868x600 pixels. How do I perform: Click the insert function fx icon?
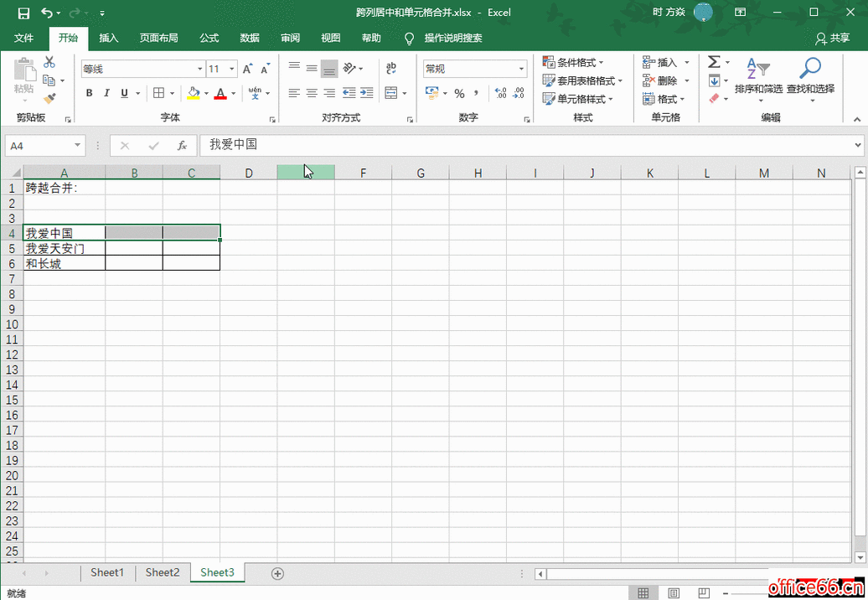click(182, 146)
